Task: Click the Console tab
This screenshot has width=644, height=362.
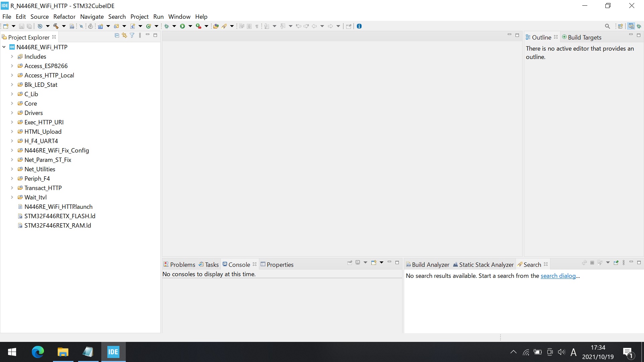Action: pyautogui.click(x=239, y=264)
